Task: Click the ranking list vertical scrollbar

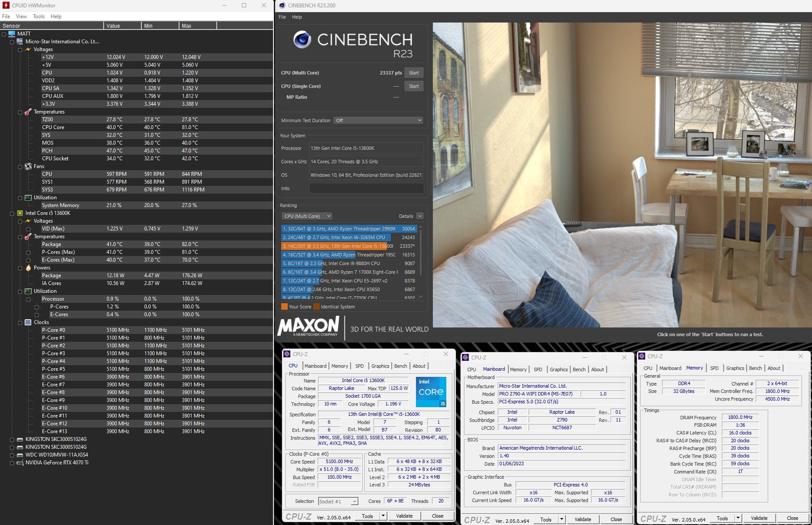Action: click(421, 262)
